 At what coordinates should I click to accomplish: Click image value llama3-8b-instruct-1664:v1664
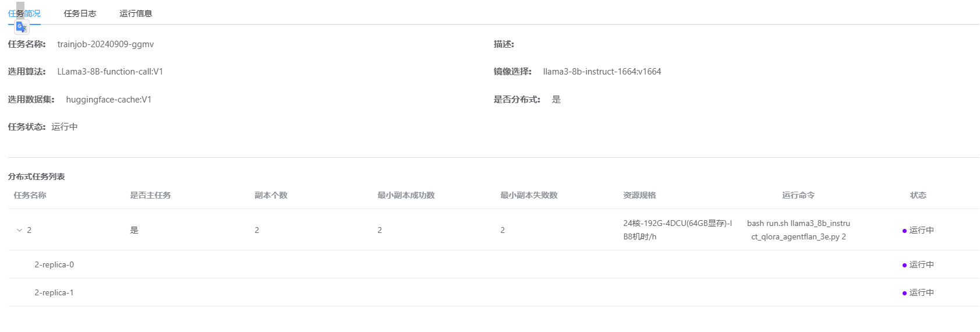[602, 72]
